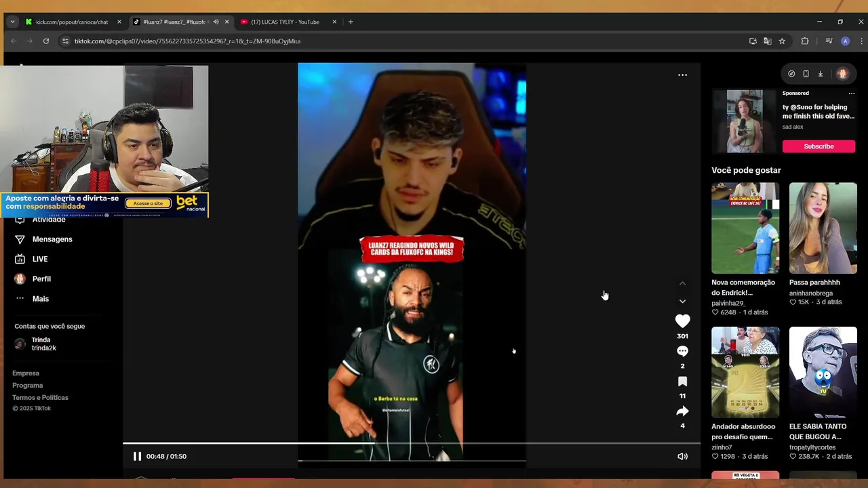This screenshot has height=488, width=868.
Task: Reload the page in Chrome
Action: tap(46, 41)
